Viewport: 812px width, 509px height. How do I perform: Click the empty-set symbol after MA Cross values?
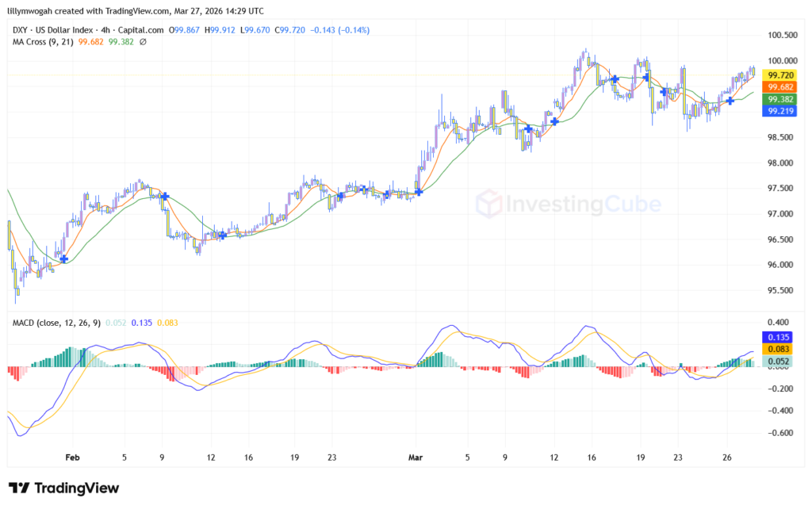click(142, 41)
